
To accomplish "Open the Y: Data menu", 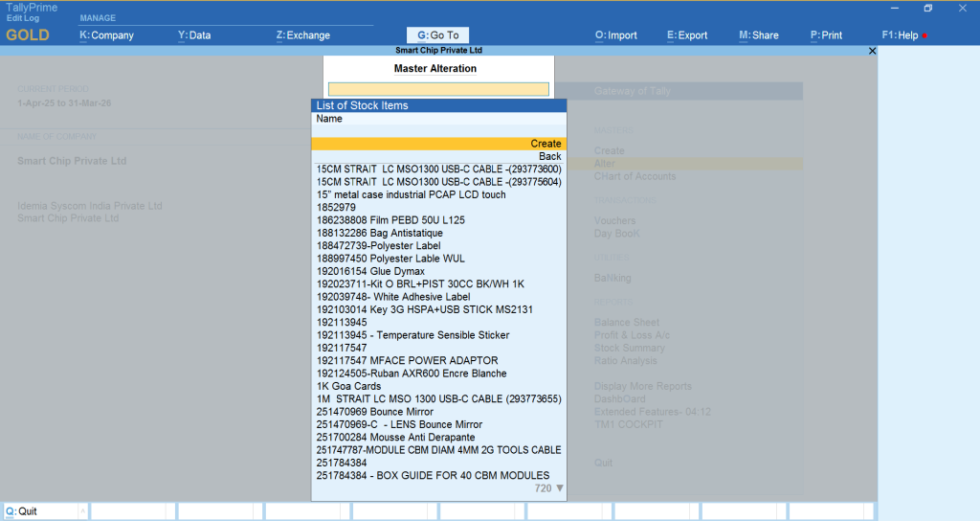I will pos(194,35).
